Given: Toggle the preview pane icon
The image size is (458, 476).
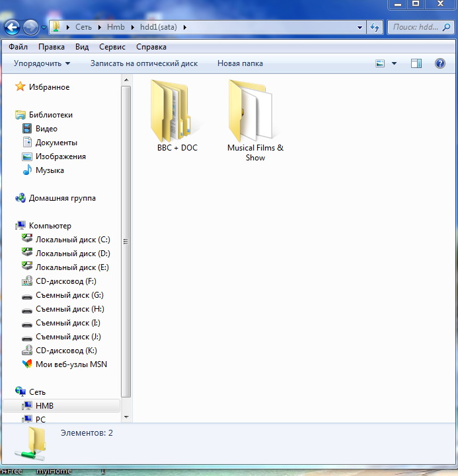Looking at the screenshot, I should coord(416,63).
